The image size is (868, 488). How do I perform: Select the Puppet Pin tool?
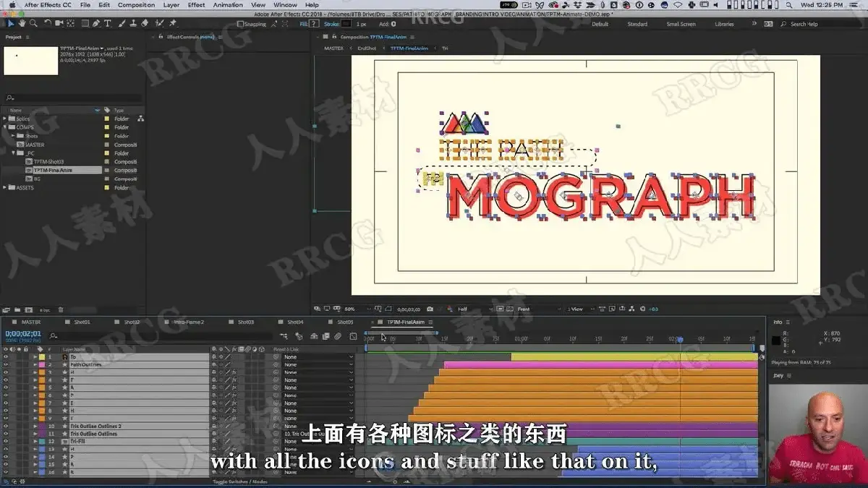[x=172, y=23]
